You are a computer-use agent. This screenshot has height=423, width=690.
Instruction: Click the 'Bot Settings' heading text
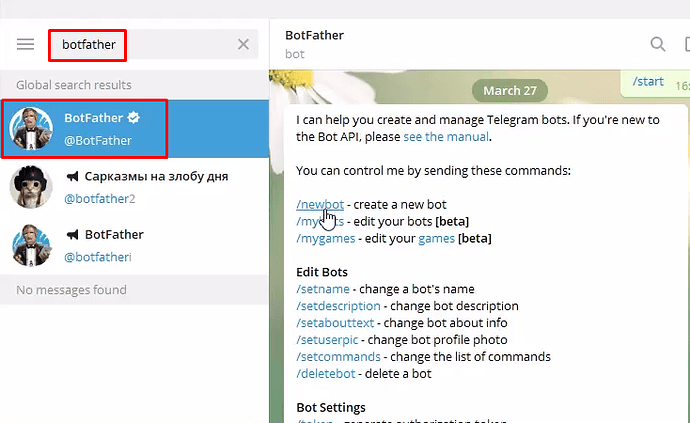[331, 408]
